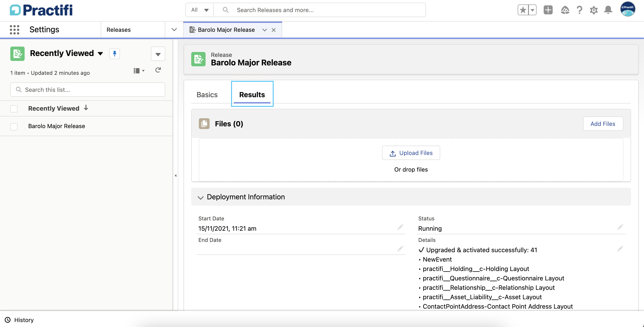644x327 pixels.
Task: Open the Releases navigation menu chevron
Action: click(174, 30)
